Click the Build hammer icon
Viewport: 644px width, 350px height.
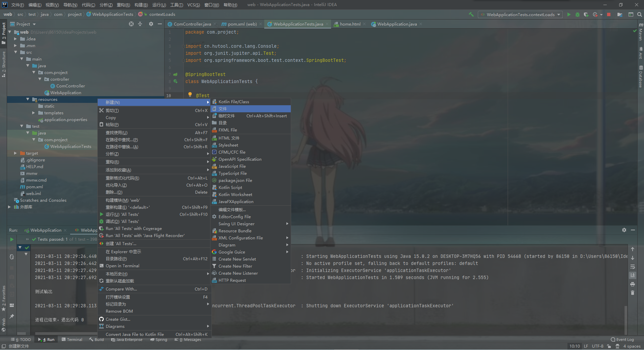(x=471, y=14)
